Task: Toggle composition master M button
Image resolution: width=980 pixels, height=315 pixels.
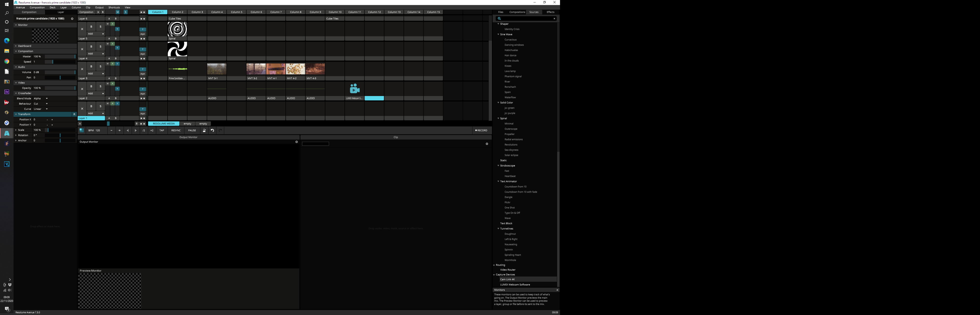Action: [x=118, y=12]
